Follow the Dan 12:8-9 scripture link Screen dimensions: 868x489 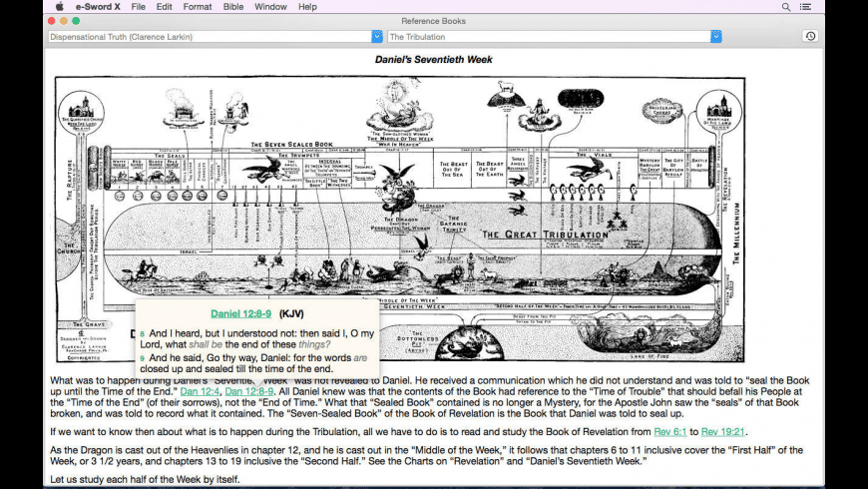click(249, 391)
